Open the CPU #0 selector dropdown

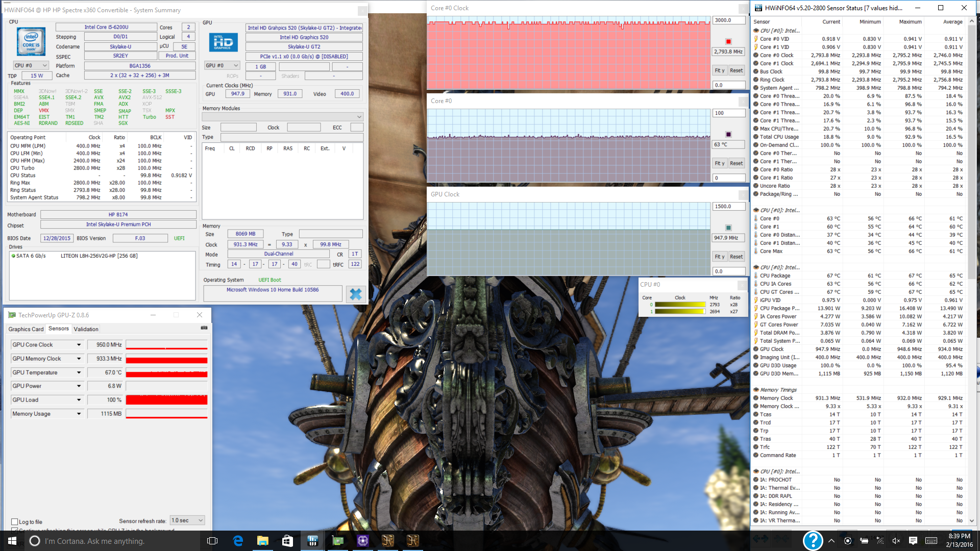pos(31,65)
